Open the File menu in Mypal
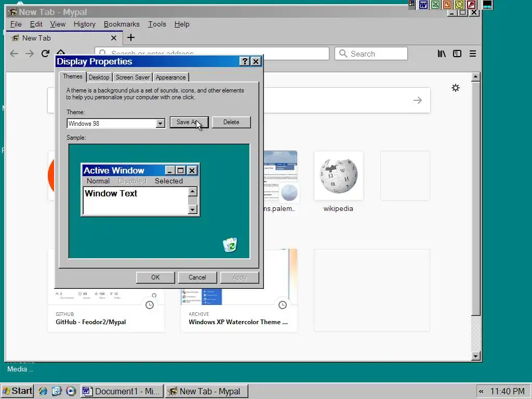Screen dimensions: 532x399 (x=16, y=24)
